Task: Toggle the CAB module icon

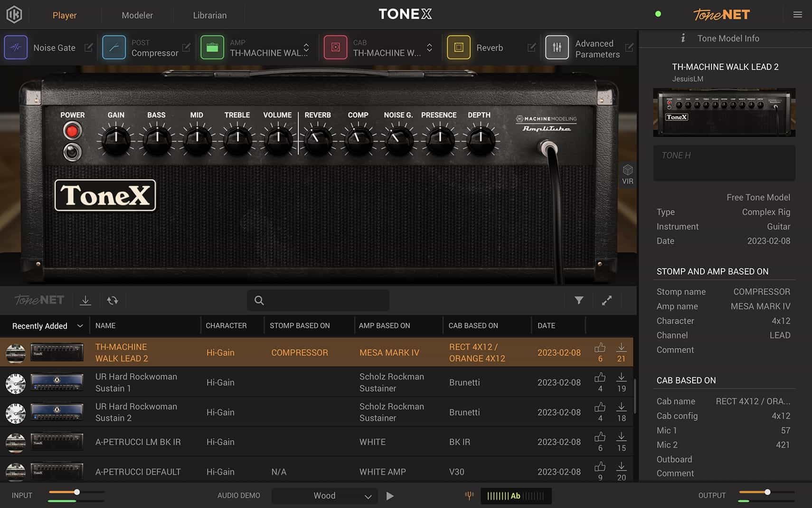Action: point(335,48)
